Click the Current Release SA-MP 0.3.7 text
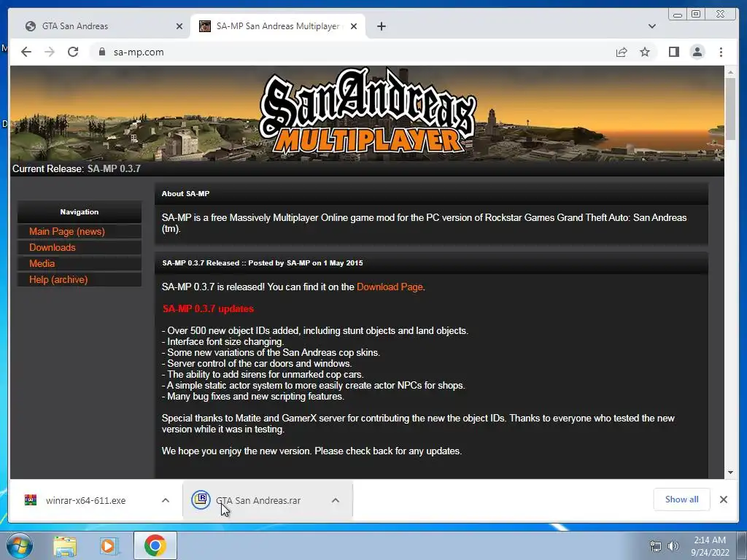This screenshot has width=747, height=560. (76, 168)
